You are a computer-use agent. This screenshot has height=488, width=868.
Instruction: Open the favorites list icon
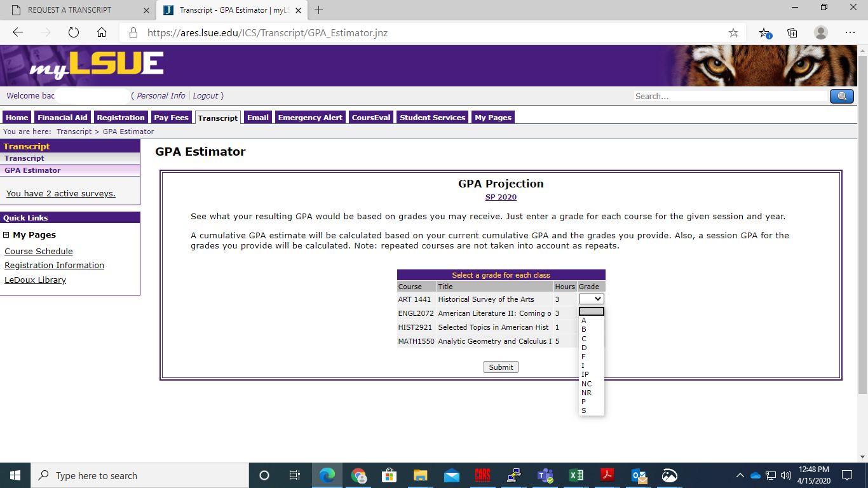765,32
